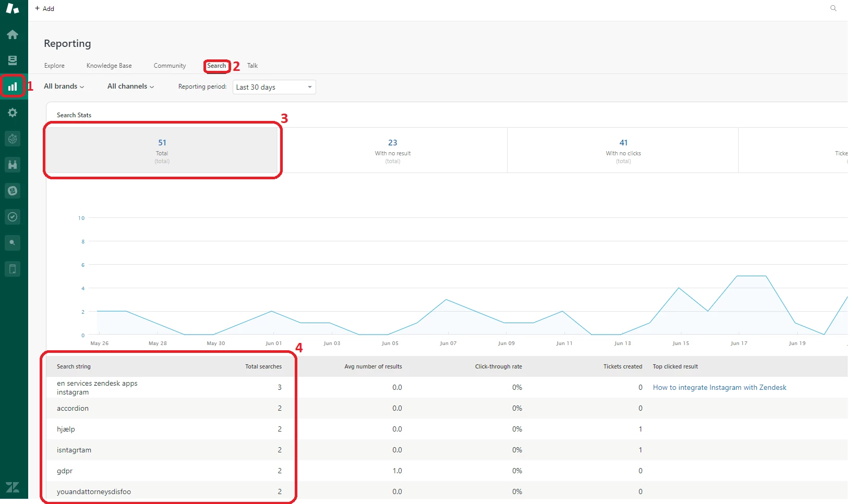Open the Admin gear icon
Screen dimensions: 854x504
click(13, 113)
